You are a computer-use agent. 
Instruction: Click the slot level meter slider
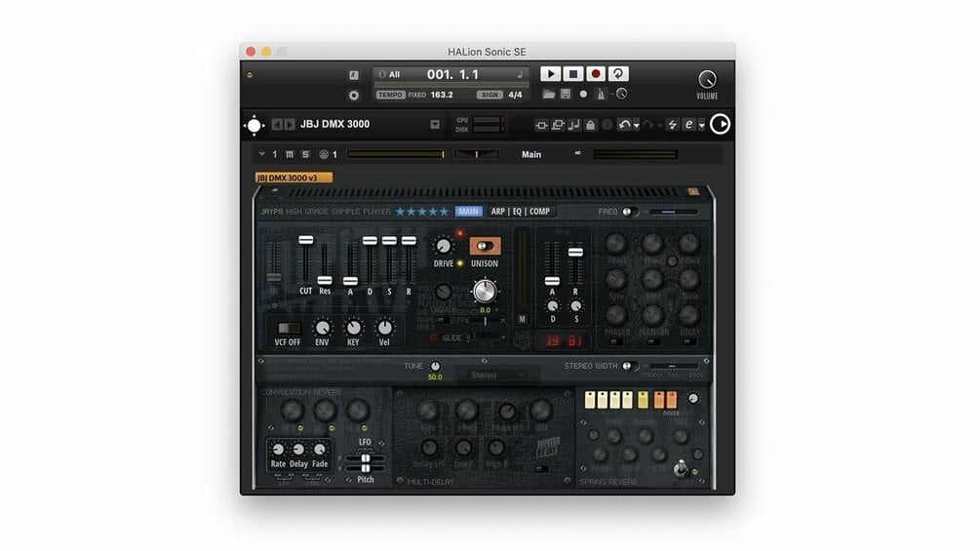(x=396, y=154)
